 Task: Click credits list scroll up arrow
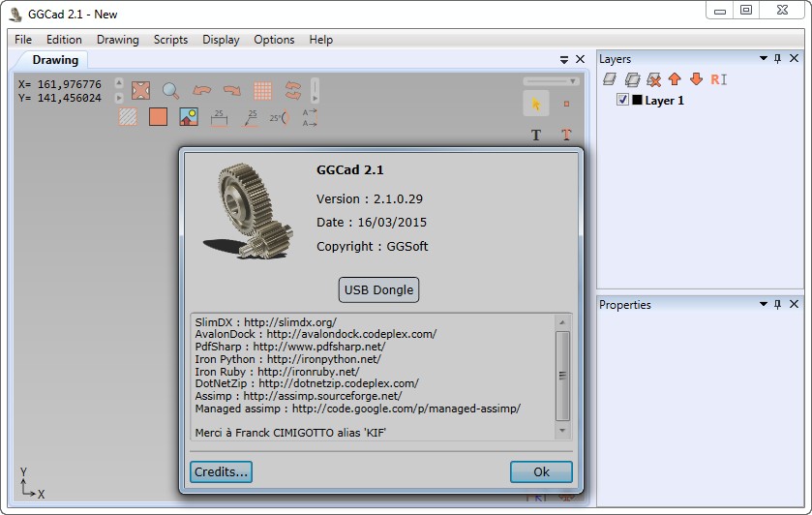562,322
